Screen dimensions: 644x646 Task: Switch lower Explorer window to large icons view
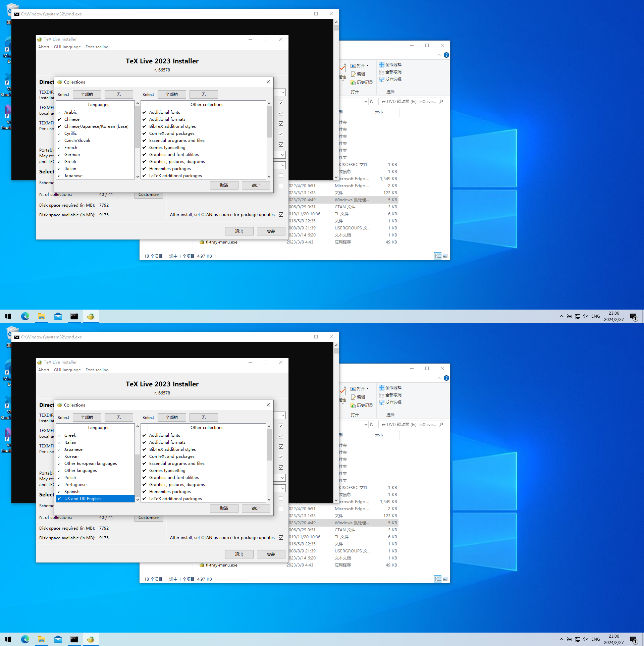click(445, 579)
